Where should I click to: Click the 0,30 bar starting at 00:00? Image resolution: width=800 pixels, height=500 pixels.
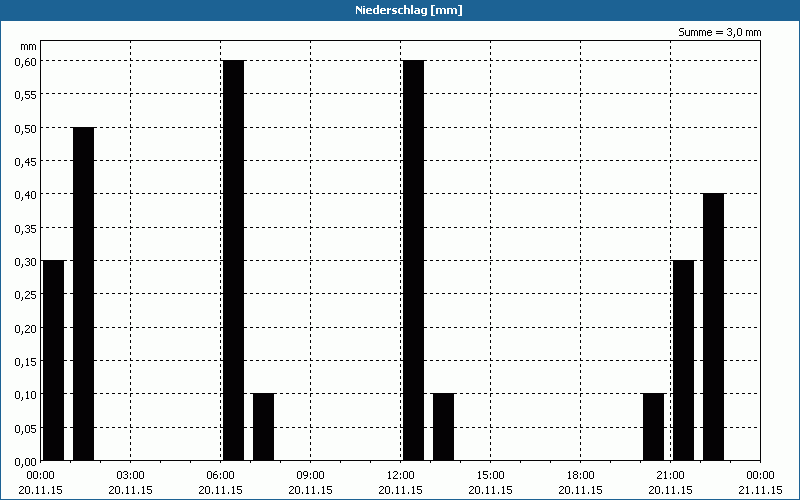54,361
